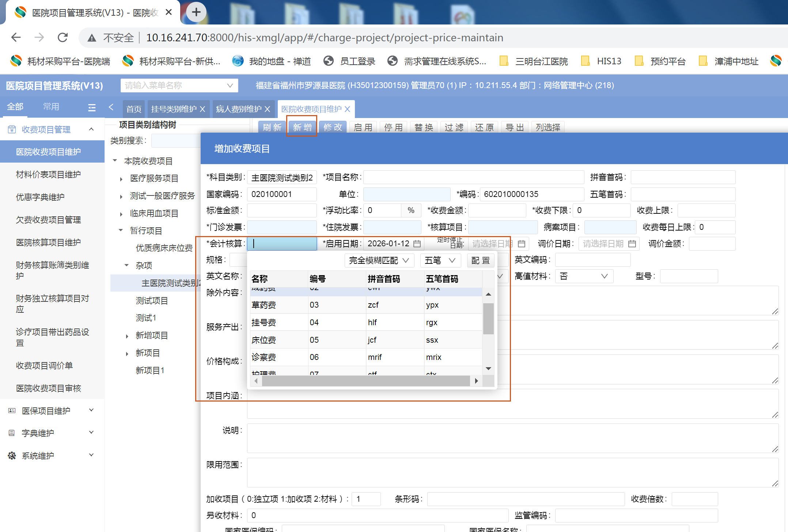Click the left tab-scroll arrow
This screenshot has width=788, height=532.
point(111,107)
